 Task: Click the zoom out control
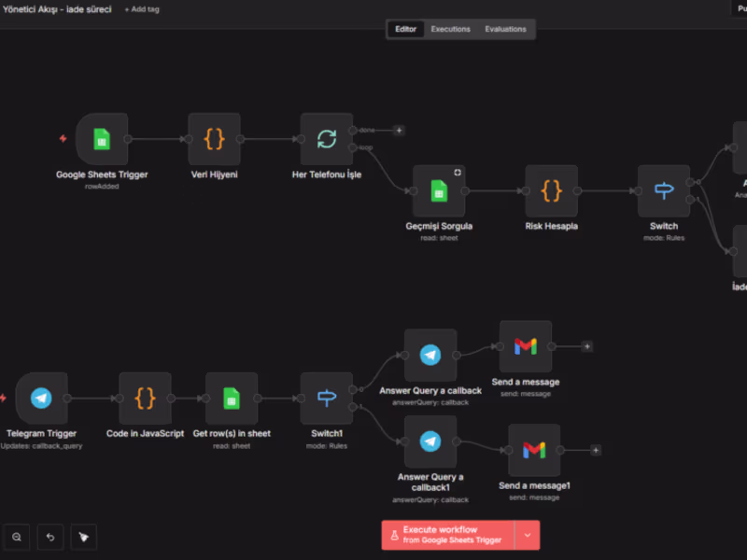[17, 537]
